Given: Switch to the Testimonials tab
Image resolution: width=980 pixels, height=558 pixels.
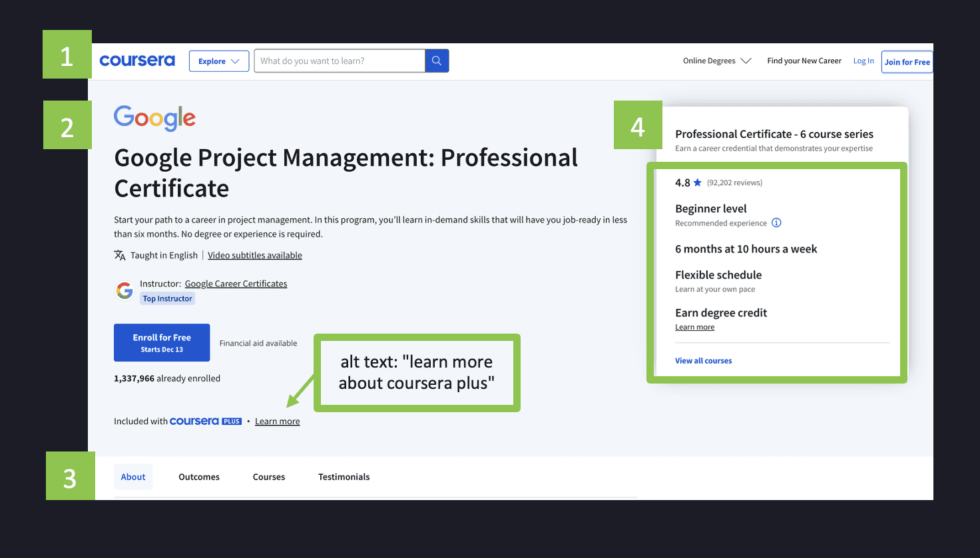Looking at the screenshot, I should point(344,477).
